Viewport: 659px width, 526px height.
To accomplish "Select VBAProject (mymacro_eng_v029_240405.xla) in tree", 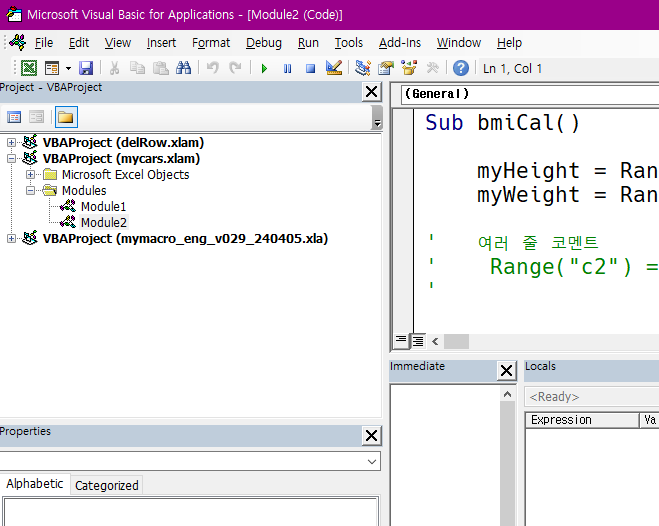I will [185, 238].
